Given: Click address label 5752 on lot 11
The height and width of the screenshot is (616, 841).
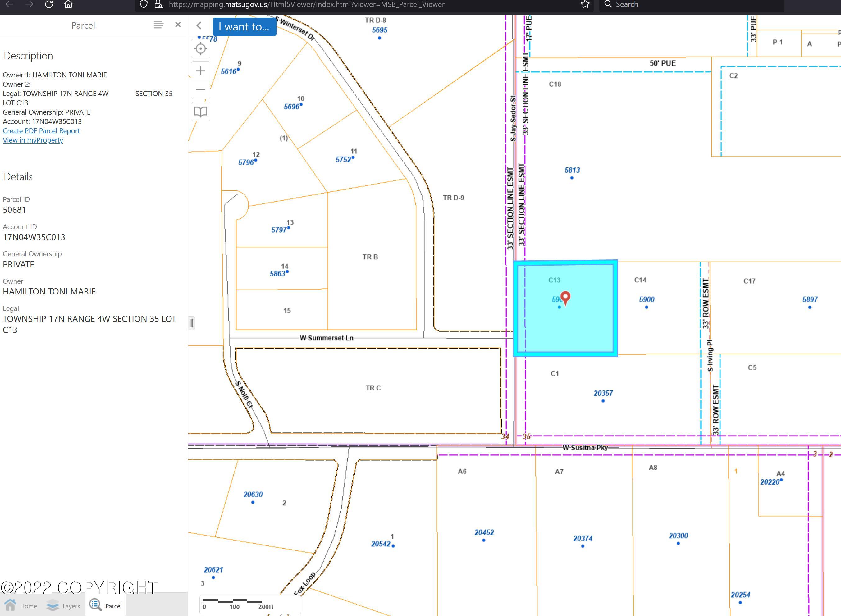Looking at the screenshot, I should tap(343, 160).
